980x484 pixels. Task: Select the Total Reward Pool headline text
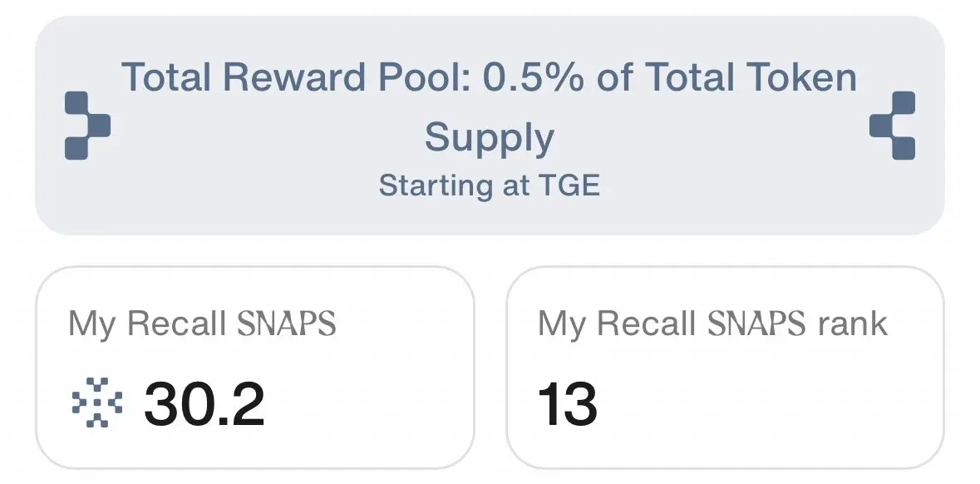pos(490,107)
